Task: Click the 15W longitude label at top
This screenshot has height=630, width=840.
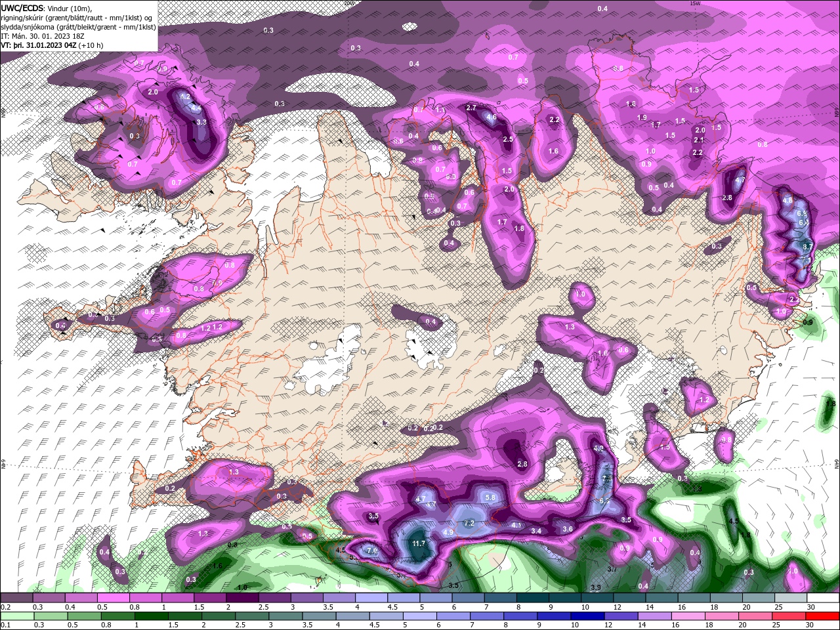Action: pos(695,3)
